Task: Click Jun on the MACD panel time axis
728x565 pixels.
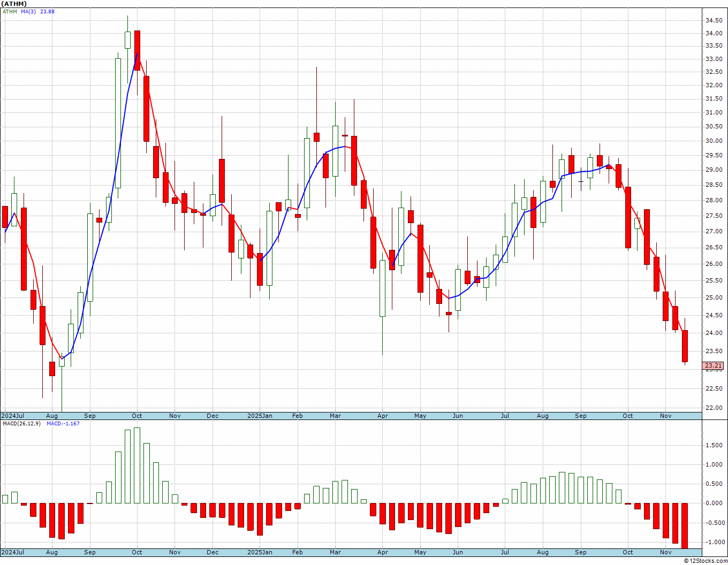Action: (458, 552)
